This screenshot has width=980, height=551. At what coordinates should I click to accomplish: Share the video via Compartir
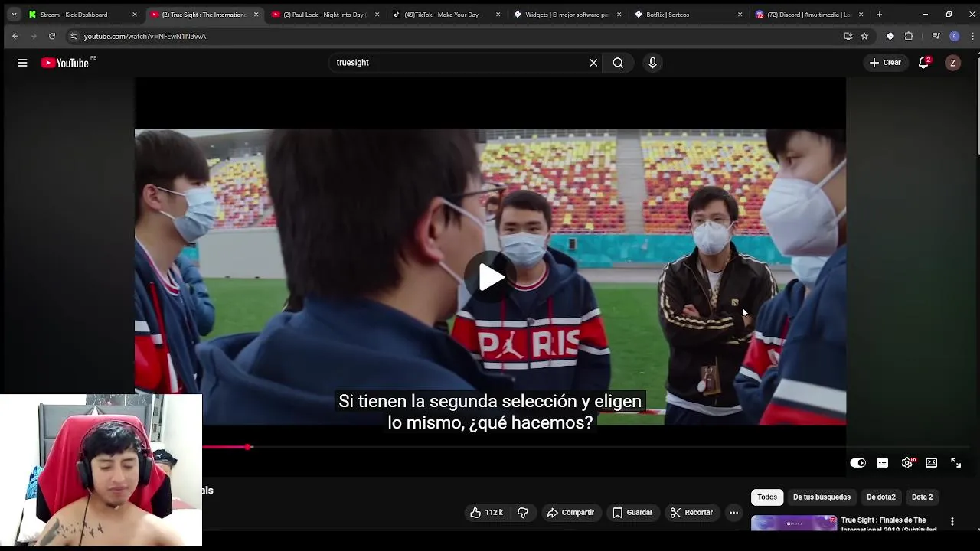[570, 513]
